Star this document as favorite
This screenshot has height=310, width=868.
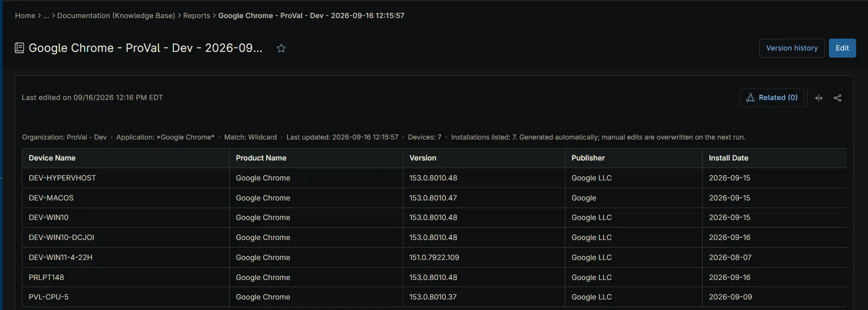pos(281,48)
